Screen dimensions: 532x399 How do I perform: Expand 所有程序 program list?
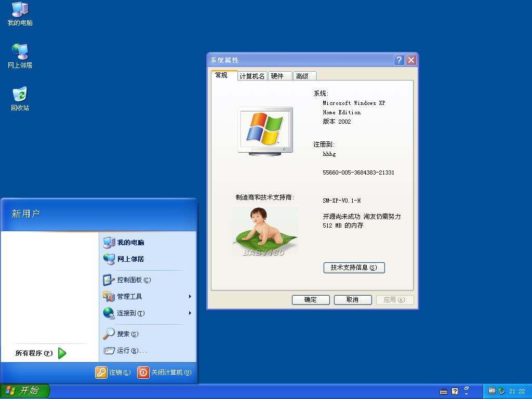(x=41, y=353)
